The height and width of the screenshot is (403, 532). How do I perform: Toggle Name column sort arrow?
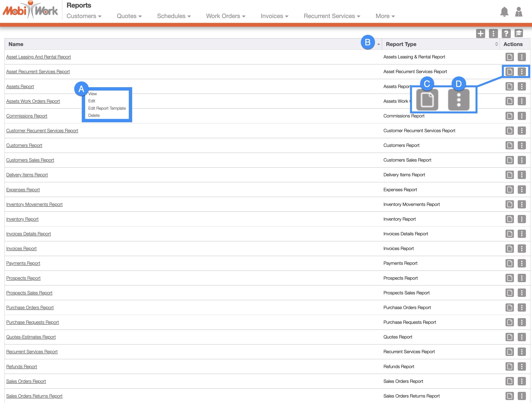click(378, 44)
